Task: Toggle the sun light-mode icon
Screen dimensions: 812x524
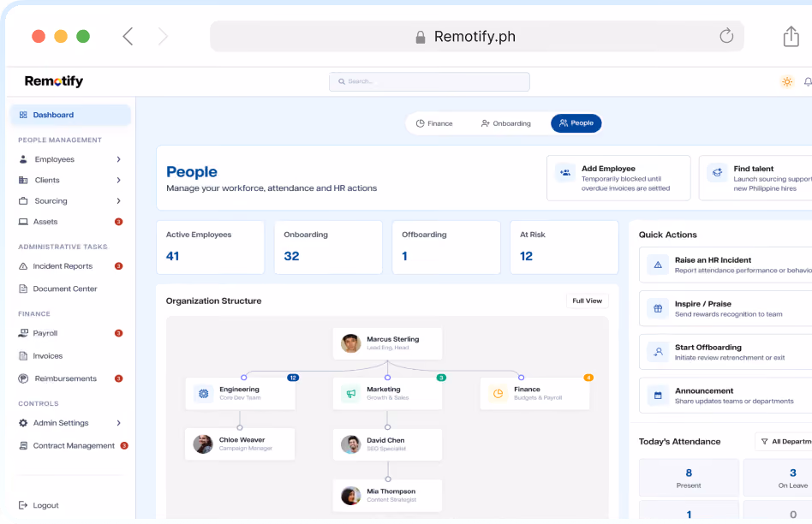Action: [787, 81]
